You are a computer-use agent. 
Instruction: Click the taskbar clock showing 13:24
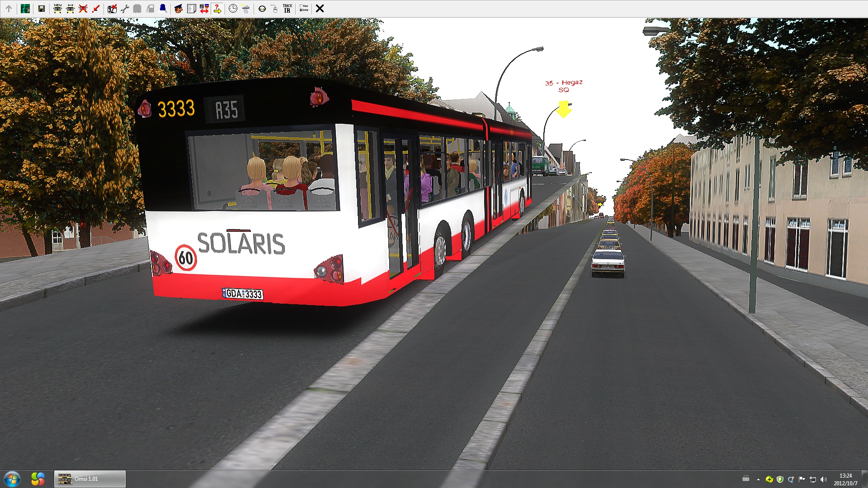pyautogui.click(x=845, y=479)
